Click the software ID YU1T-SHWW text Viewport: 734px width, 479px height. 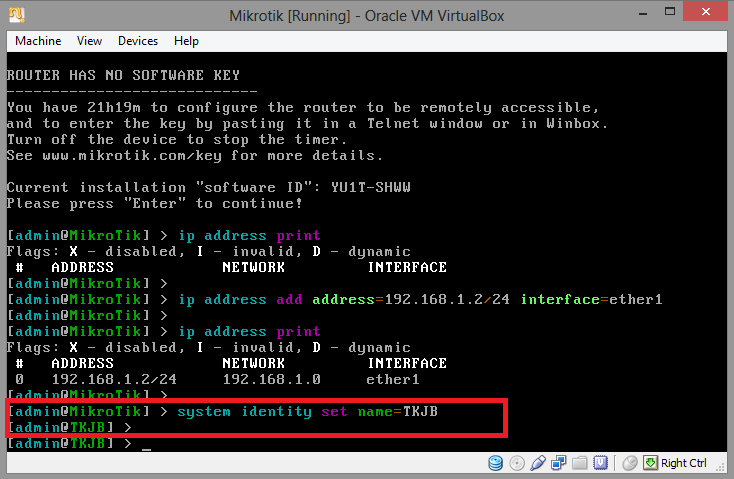click(x=371, y=187)
